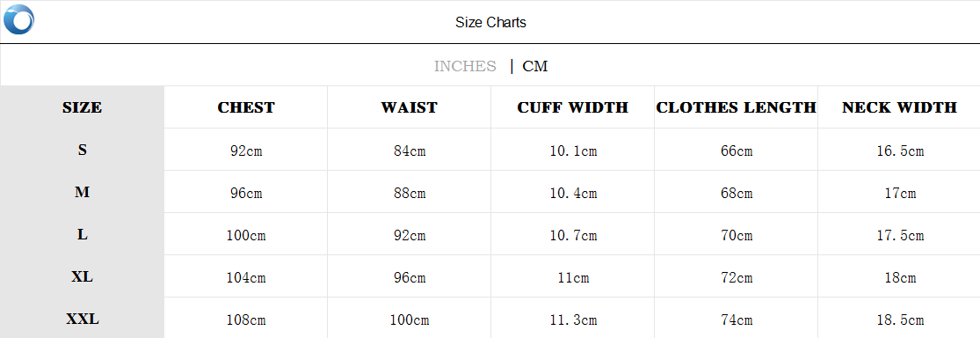Click the M size row label
Viewport: 980px width, 338px height.
pos(82,193)
